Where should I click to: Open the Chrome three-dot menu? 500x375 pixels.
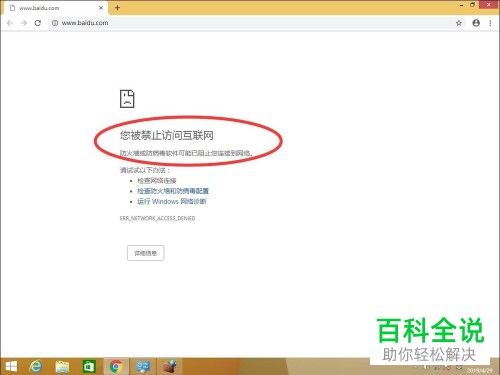point(490,23)
